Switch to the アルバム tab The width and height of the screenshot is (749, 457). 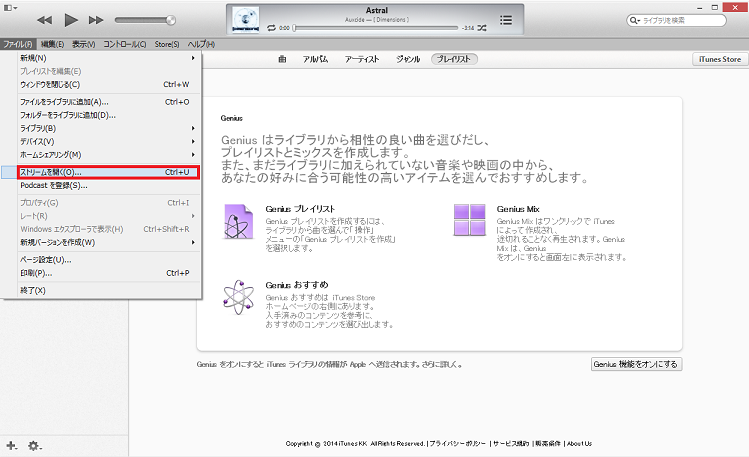click(x=315, y=59)
